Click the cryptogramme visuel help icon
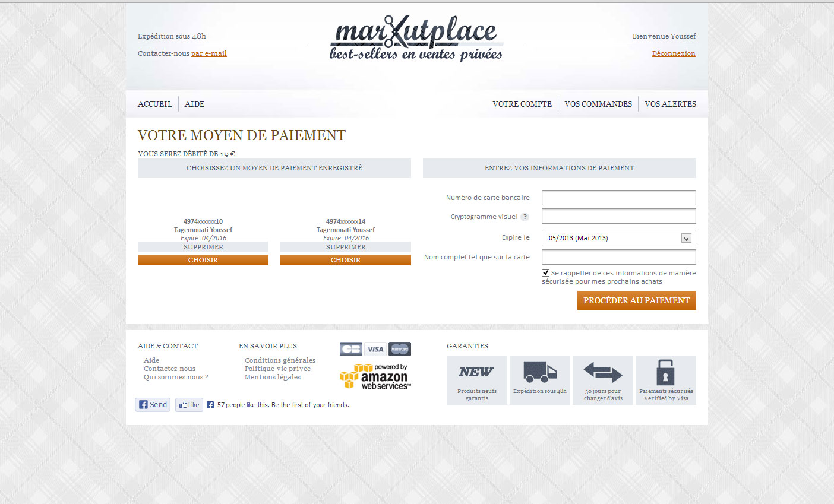 [x=525, y=217]
